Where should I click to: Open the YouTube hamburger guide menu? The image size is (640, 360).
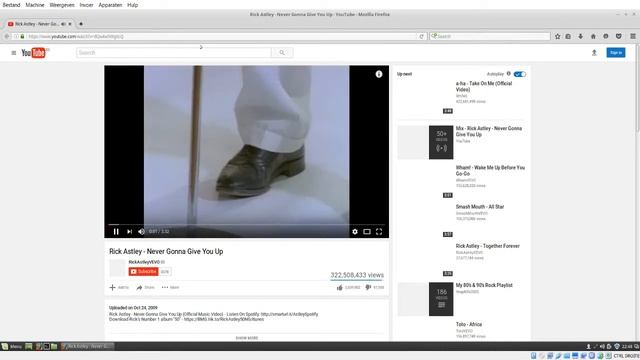point(13,53)
